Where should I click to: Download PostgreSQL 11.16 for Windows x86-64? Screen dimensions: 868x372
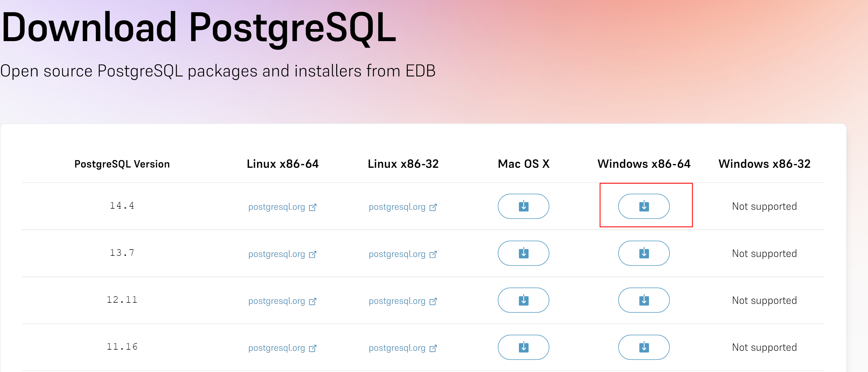click(644, 347)
